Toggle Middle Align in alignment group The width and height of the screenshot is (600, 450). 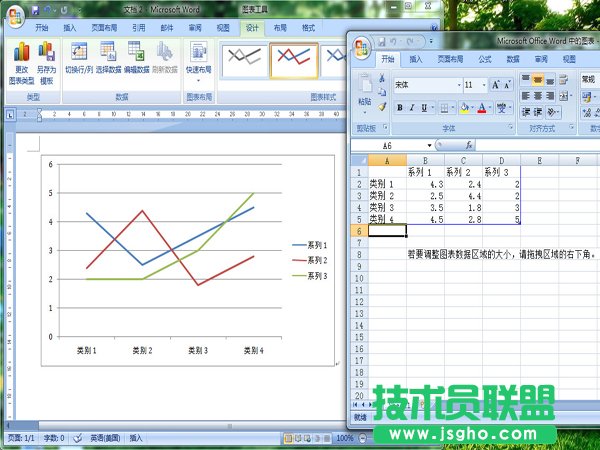point(538,80)
